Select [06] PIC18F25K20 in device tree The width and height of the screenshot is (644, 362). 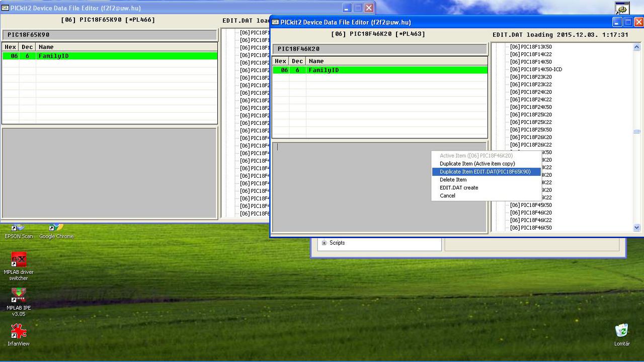tap(531, 115)
